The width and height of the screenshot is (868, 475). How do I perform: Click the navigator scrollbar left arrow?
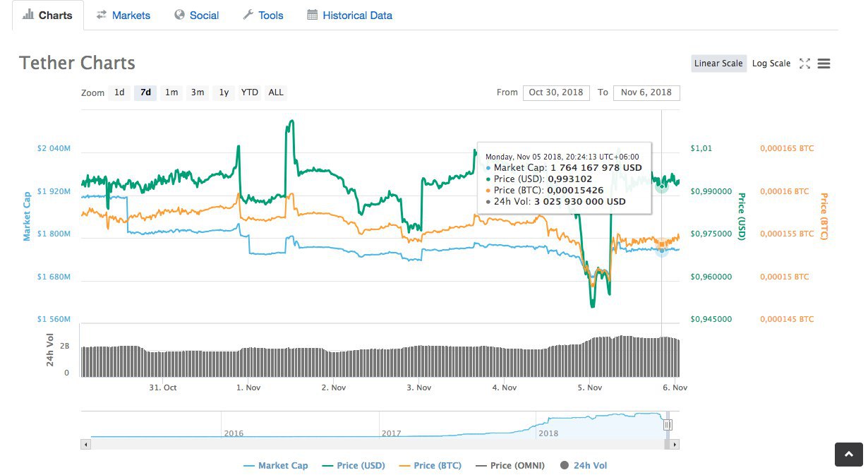point(86,445)
